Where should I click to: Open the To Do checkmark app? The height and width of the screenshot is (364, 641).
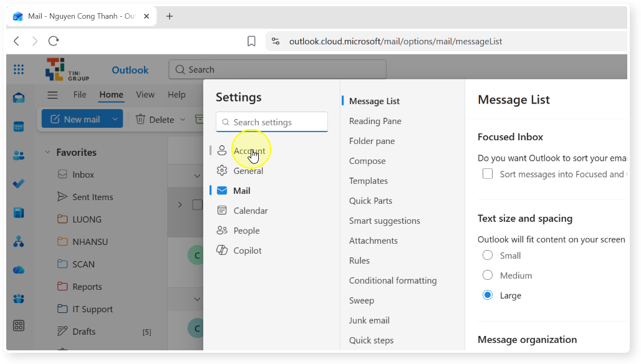pyautogui.click(x=19, y=184)
